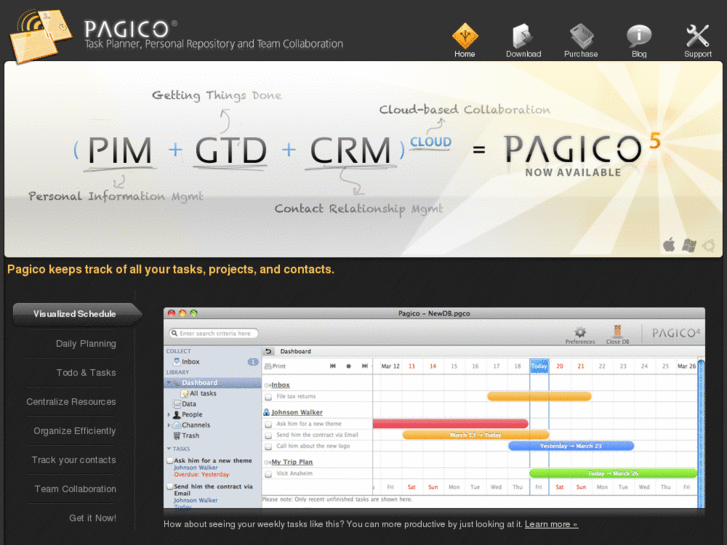Switch to Organize Efficiently tab

click(x=74, y=431)
